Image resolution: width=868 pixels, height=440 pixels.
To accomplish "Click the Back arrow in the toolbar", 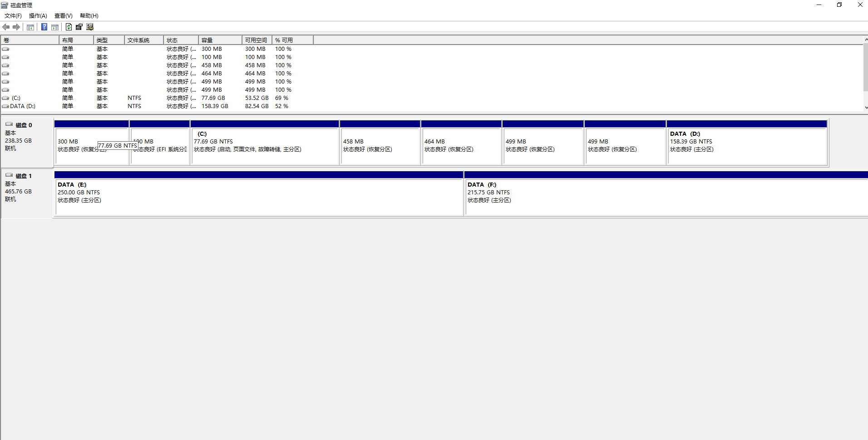I will (6, 27).
